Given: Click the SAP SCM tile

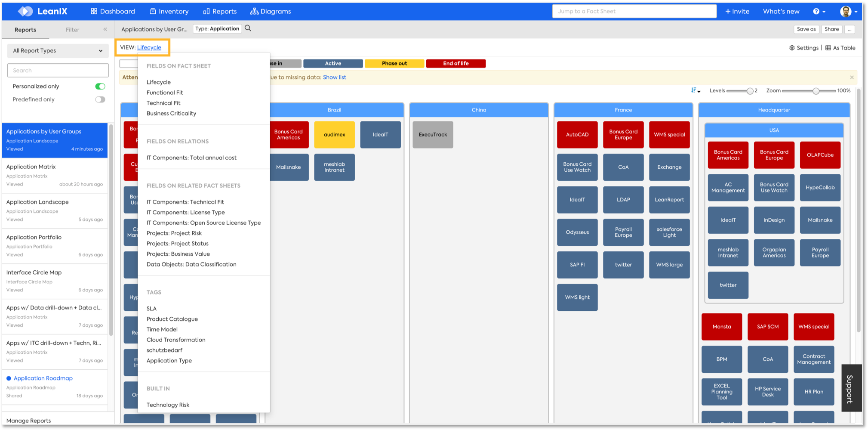Looking at the screenshot, I should pyautogui.click(x=768, y=327).
